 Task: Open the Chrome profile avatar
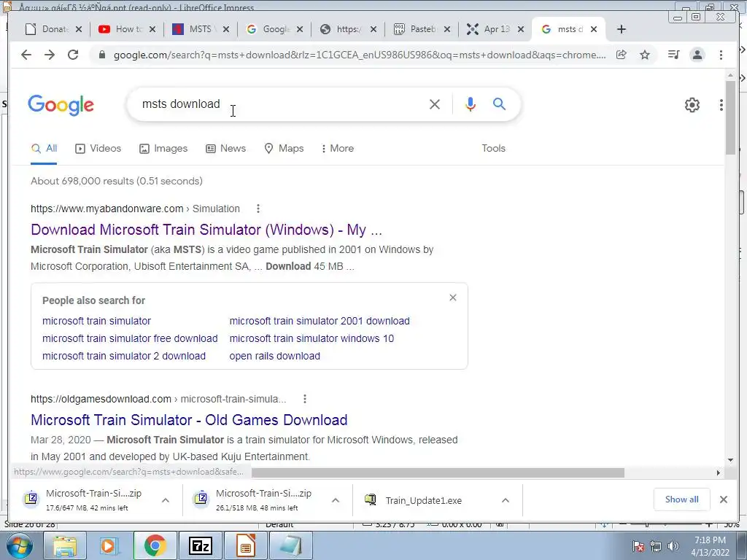697,55
